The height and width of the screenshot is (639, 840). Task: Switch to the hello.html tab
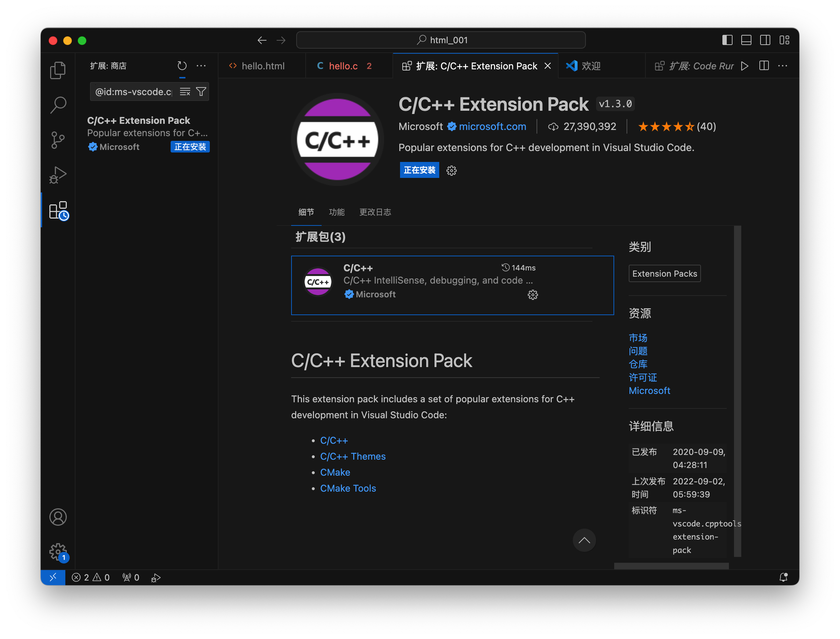(x=262, y=66)
